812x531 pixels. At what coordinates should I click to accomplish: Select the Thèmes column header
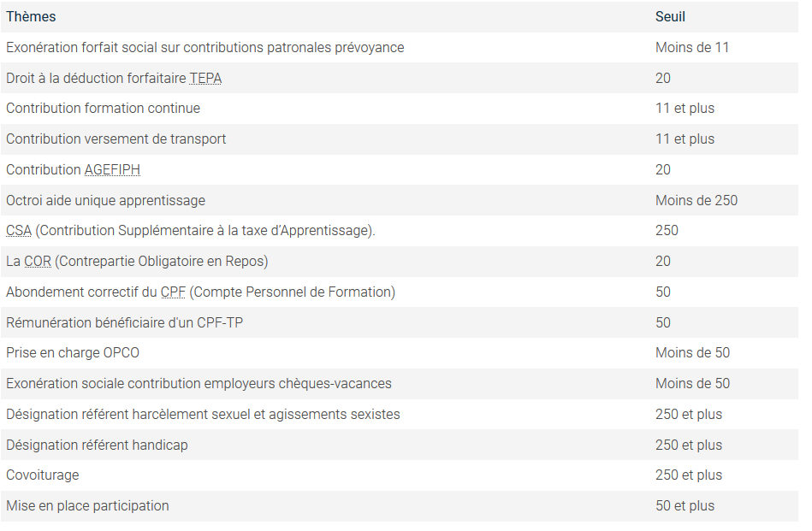[x=31, y=17]
